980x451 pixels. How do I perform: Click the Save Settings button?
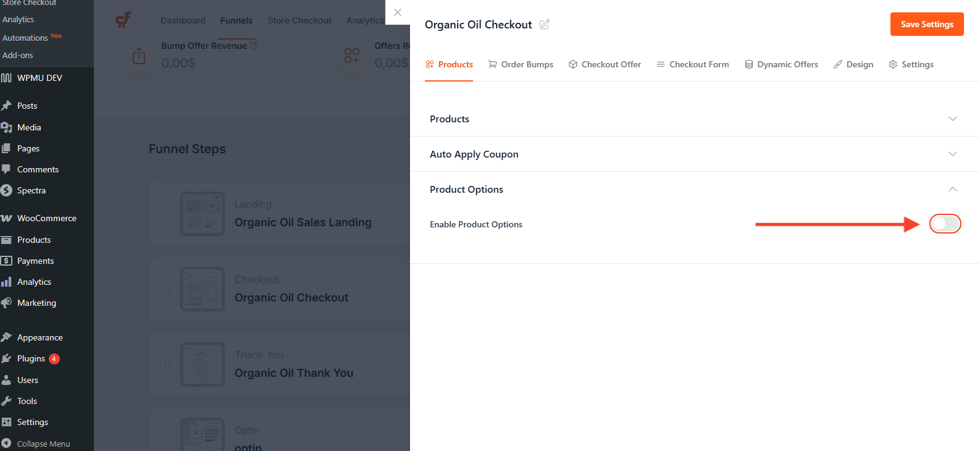click(926, 24)
